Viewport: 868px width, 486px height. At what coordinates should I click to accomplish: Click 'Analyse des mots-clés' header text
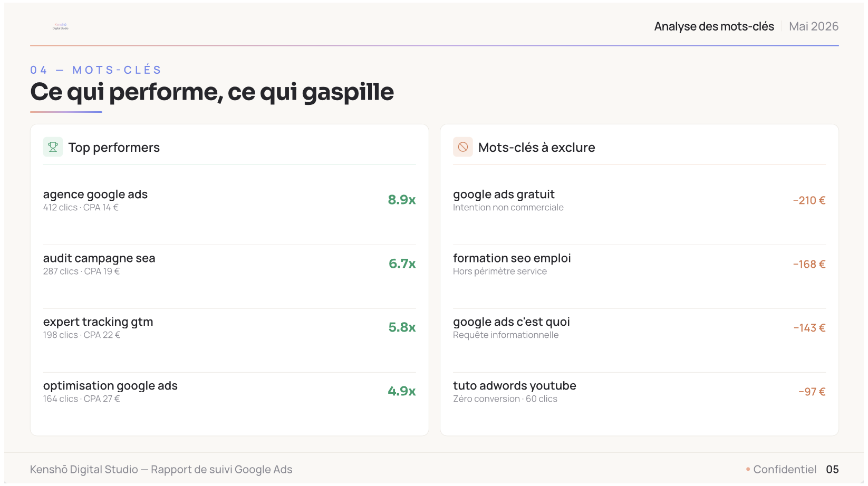click(x=714, y=26)
